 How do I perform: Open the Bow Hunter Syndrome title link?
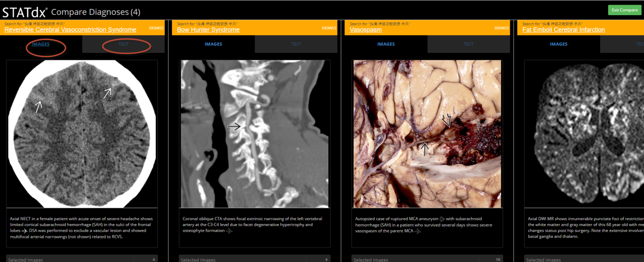pos(208,30)
